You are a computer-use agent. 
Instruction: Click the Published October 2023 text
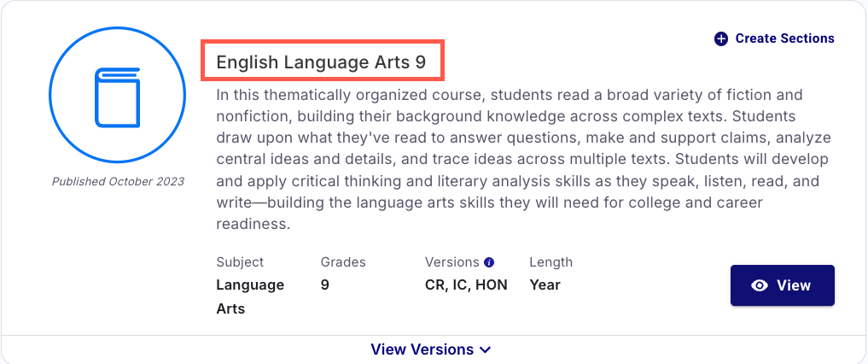(x=118, y=181)
